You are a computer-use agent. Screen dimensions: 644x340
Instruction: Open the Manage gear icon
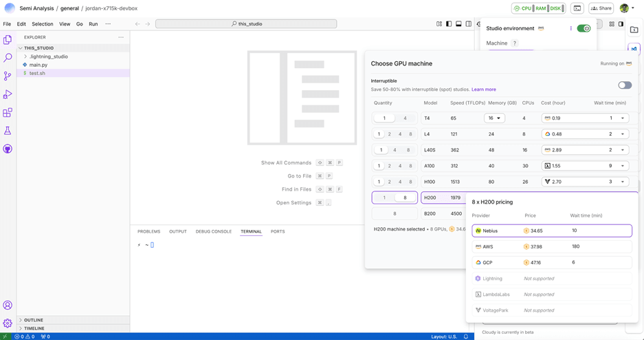click(x=8, y=323)
